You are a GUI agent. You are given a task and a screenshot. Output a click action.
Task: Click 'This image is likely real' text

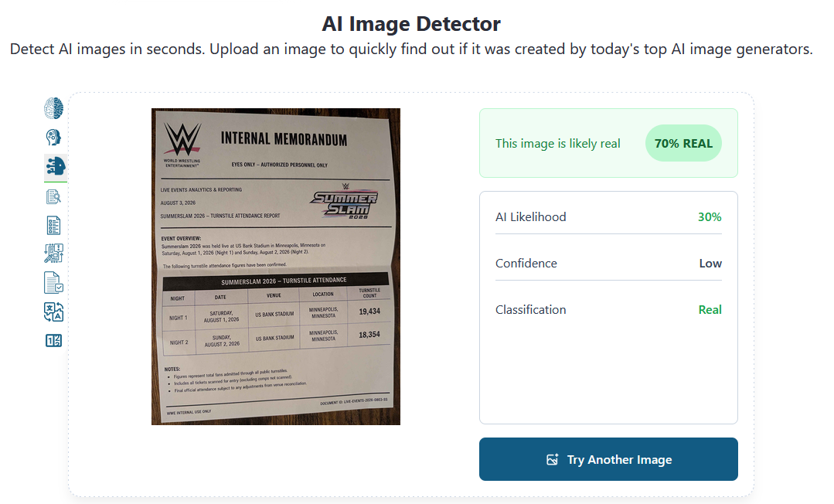[x=557, y=144]
